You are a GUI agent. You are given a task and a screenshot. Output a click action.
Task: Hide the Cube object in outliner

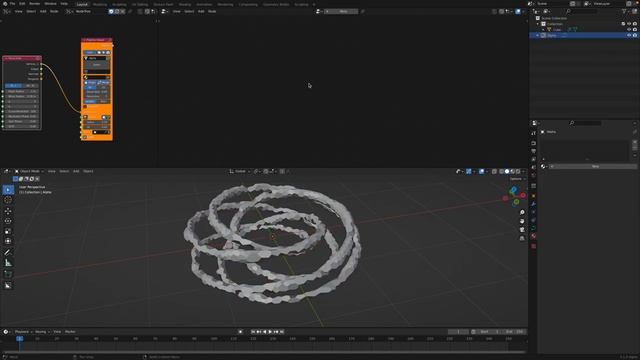click(629, 30)
